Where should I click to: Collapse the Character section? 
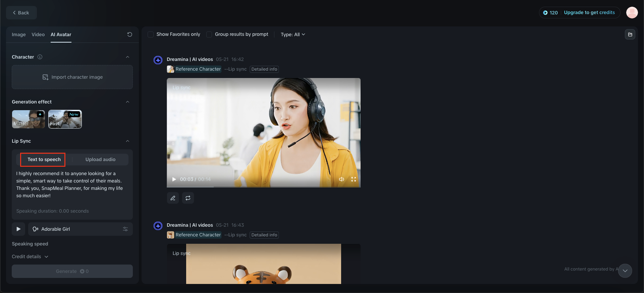pos(127,57)
